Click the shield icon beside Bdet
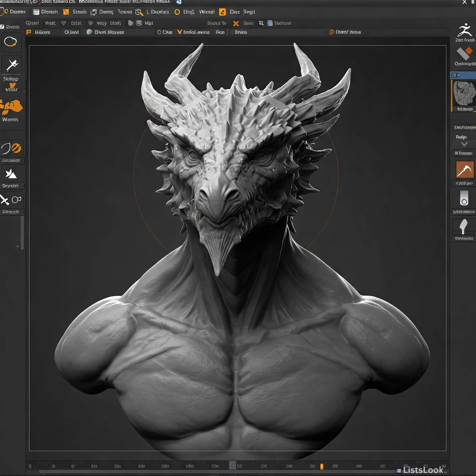 [x=63, y=23]
